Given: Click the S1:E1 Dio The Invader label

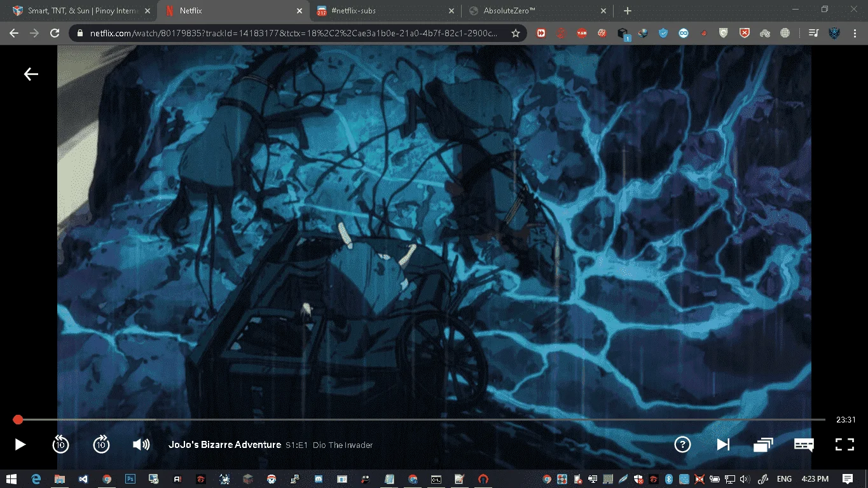Looking at the screenshot, I should pyautogui.click(x=329, y=445).
